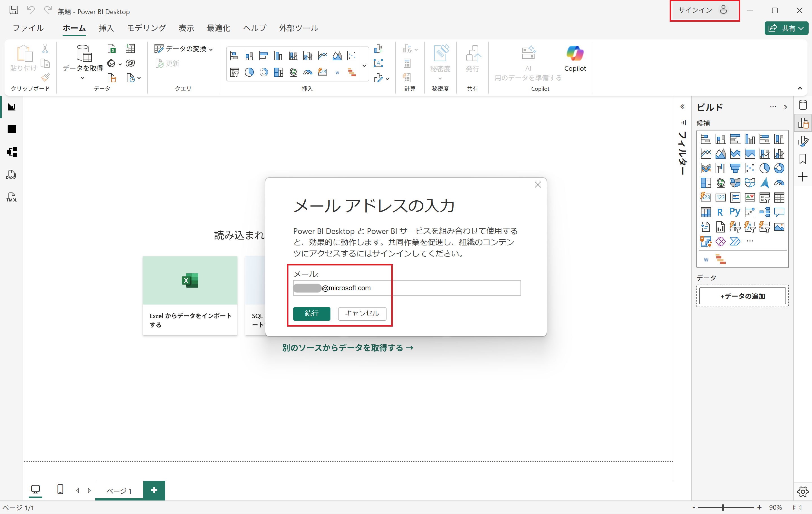The height and width of the screenshot is (514, 812).
Task: Collapse the ribbon with chevron arrow
Action: point(800,88)
